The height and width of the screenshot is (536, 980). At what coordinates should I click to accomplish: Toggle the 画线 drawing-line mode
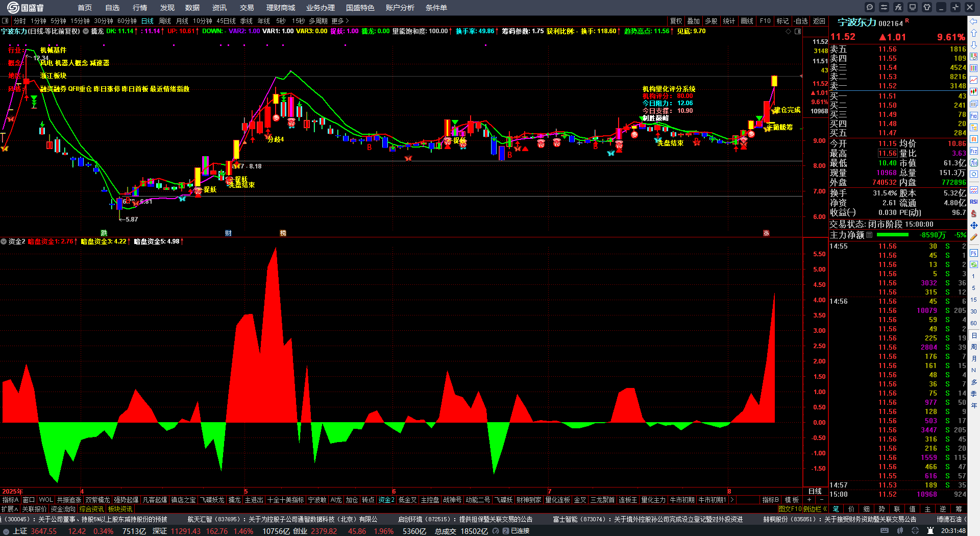point(747,21)
